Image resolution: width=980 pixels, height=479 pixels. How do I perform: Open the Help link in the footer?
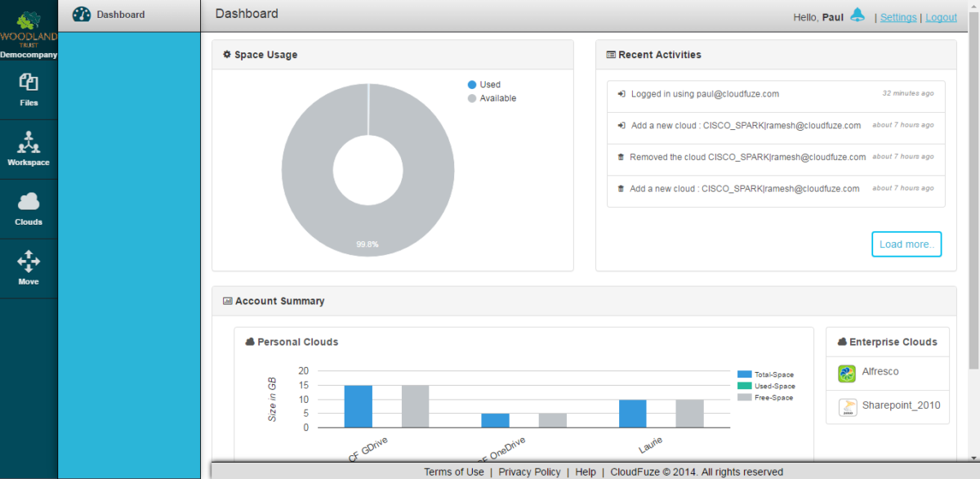click(x=586, y=472)
